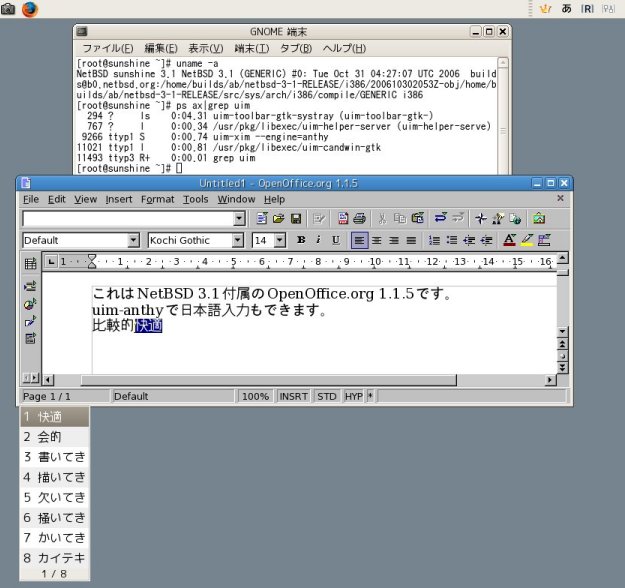Click the Cut scissors icon

click(382, 218)
